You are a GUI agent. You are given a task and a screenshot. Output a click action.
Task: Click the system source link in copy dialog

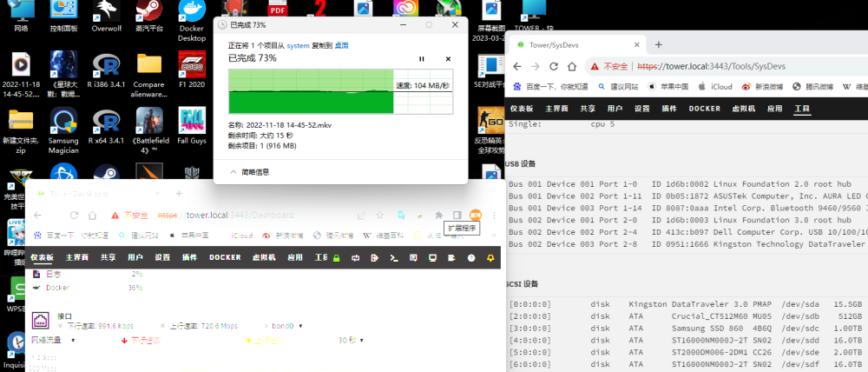298,45
